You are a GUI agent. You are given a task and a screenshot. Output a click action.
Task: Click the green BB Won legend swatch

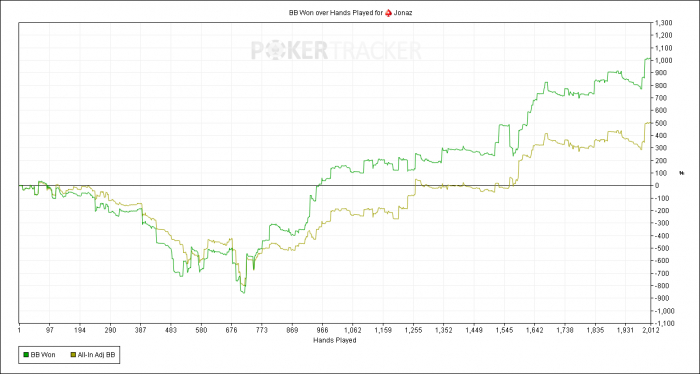pos(25,355)
